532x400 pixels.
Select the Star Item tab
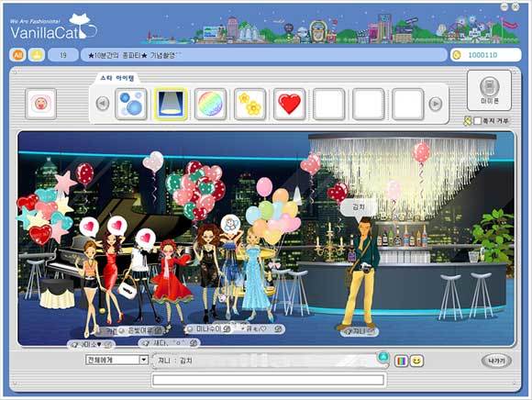point(117,78)
